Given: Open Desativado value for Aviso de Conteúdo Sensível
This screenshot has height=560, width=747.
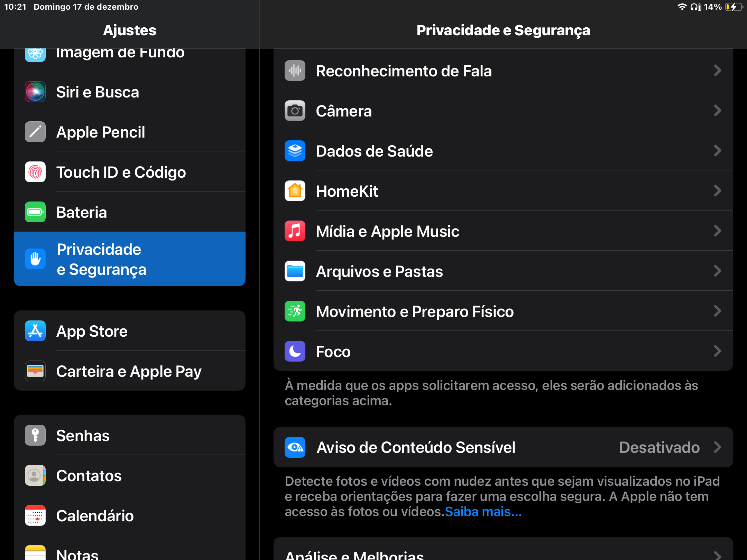Looking at the screenshot, I should (659, 447).
